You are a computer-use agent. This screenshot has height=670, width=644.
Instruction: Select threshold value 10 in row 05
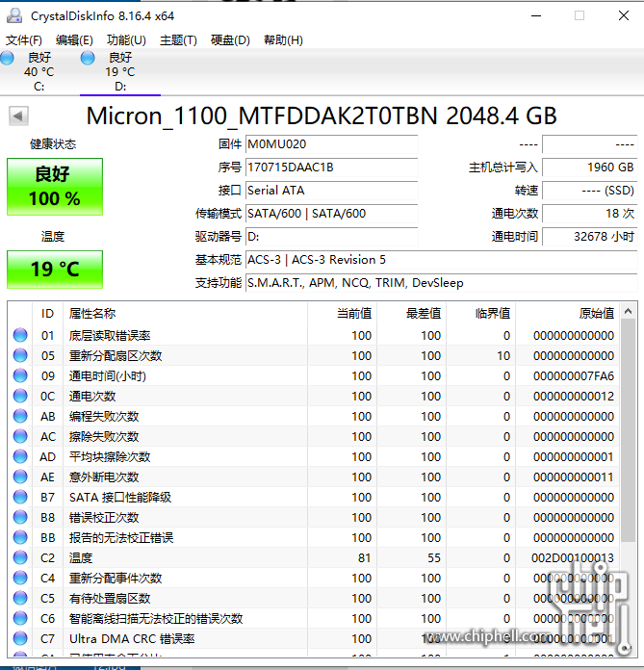point(503,356)
